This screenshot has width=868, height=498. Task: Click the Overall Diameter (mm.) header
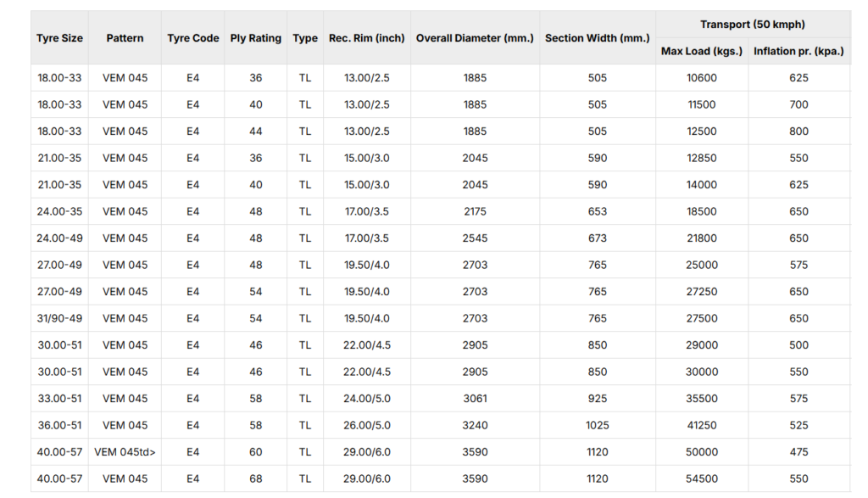point(475,38)
